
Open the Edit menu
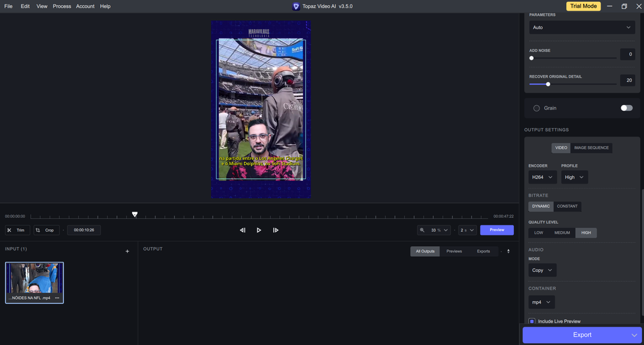pyautogui.click(x=25, y=6)
